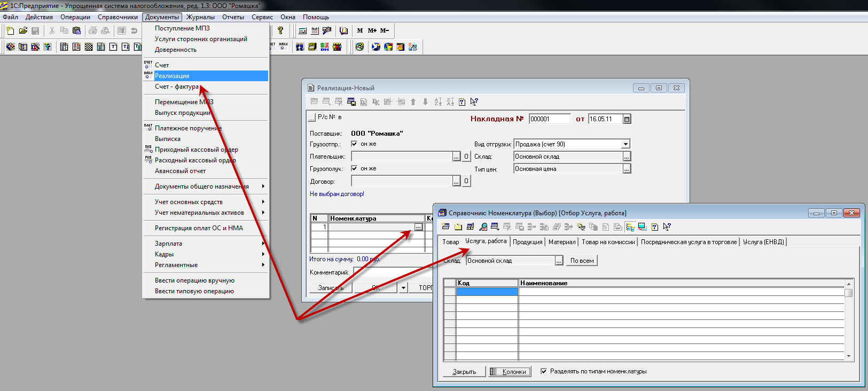Expand the Вид отгрузки dropdown list
Viewport: 868px width, 391px height.
[x=625, y=144]
